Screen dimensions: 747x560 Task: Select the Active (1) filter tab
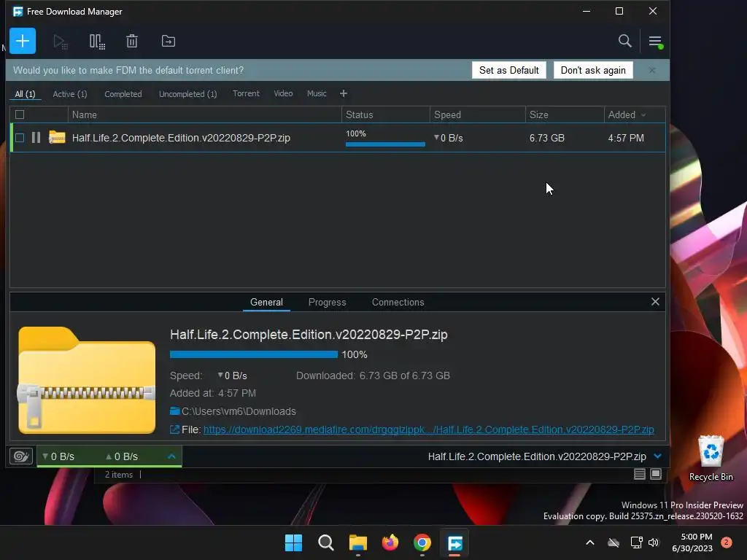(70, 94)
